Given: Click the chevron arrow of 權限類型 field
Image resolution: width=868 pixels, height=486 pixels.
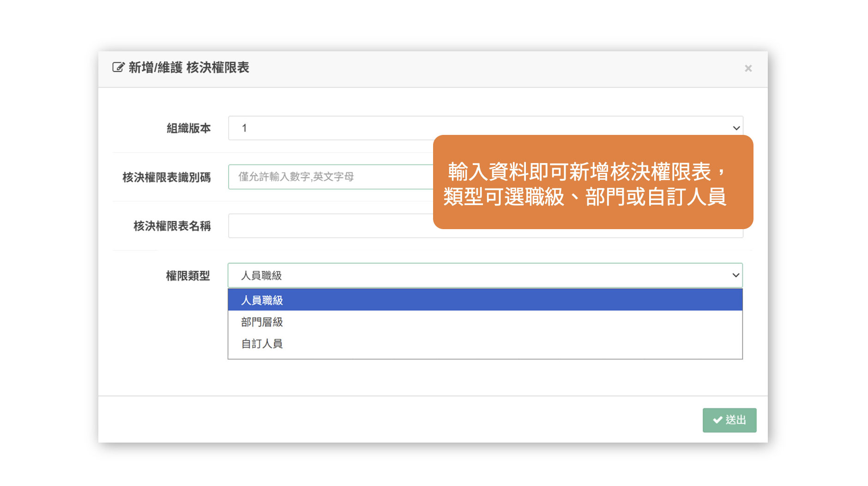Looking at the screenshot, I should pos(735,275).
